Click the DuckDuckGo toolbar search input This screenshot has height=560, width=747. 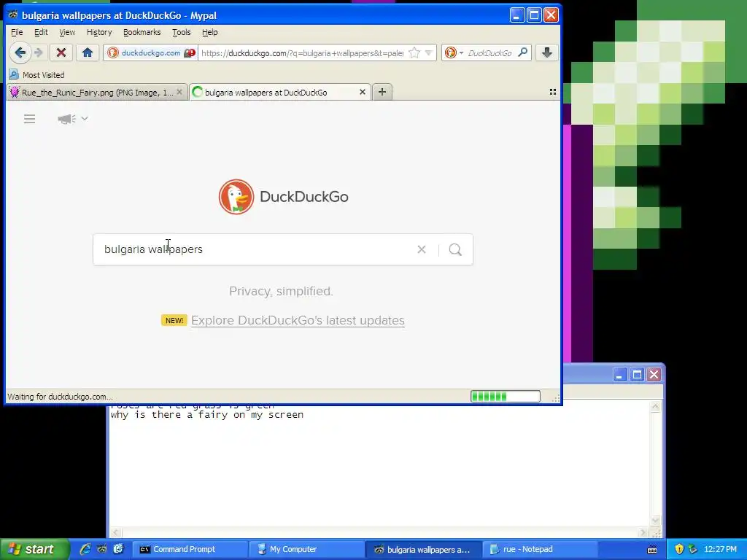(x=490, y=52)
